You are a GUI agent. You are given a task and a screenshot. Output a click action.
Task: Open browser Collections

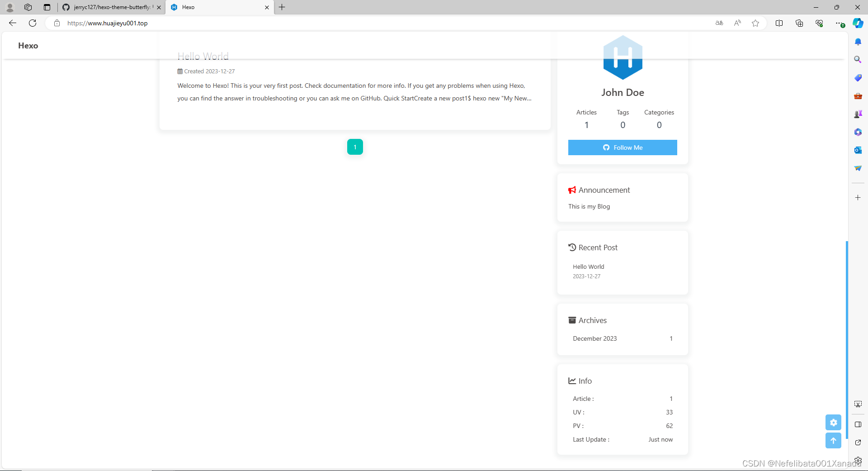click(x=799, y=23)
